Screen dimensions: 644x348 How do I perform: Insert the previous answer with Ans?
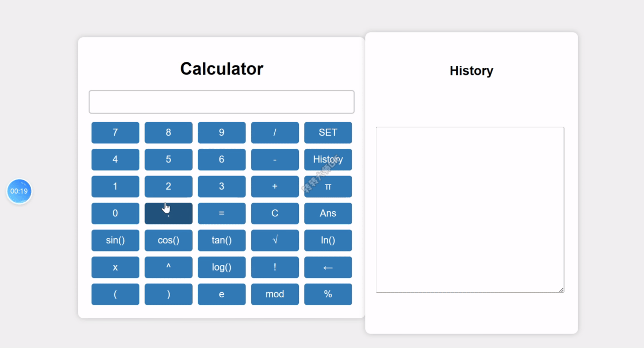pyautogui.click(x=328, y=213)
